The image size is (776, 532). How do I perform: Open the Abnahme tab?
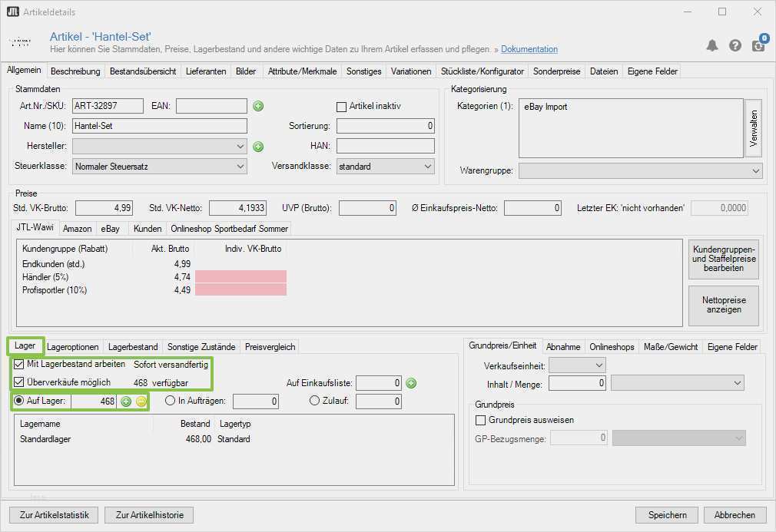563,346
